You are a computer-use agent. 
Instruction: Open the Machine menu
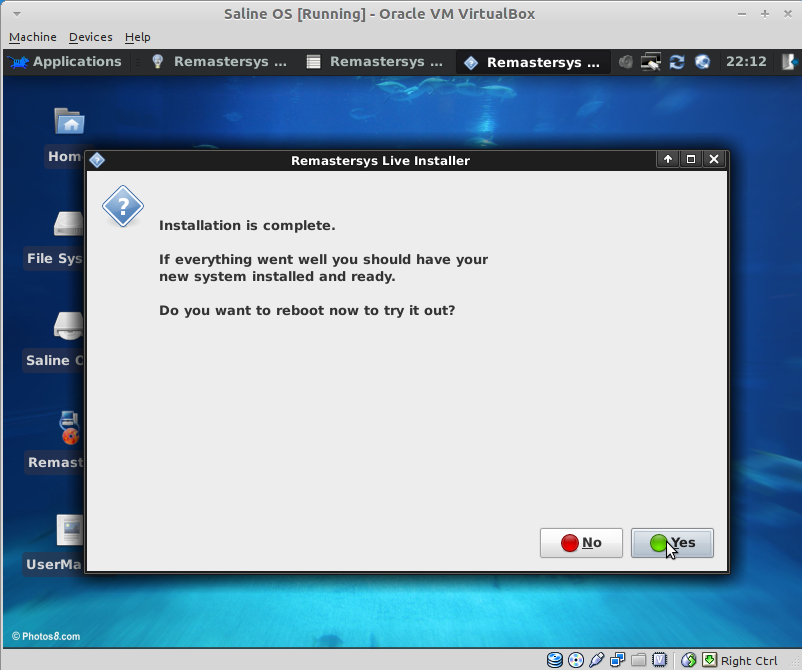33,37
